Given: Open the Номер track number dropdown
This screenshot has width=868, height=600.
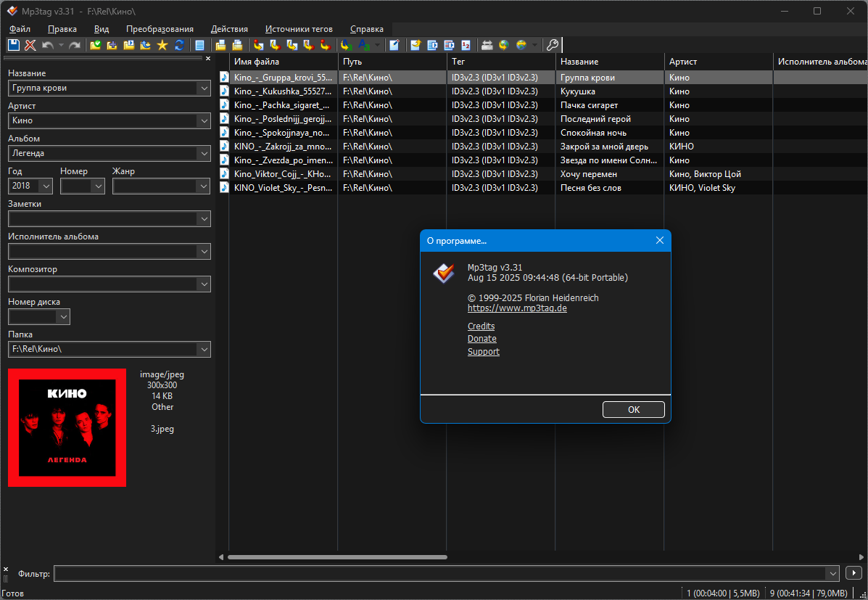Looking at the screenshot, I should pyautogui.click(x=99, y=186).
